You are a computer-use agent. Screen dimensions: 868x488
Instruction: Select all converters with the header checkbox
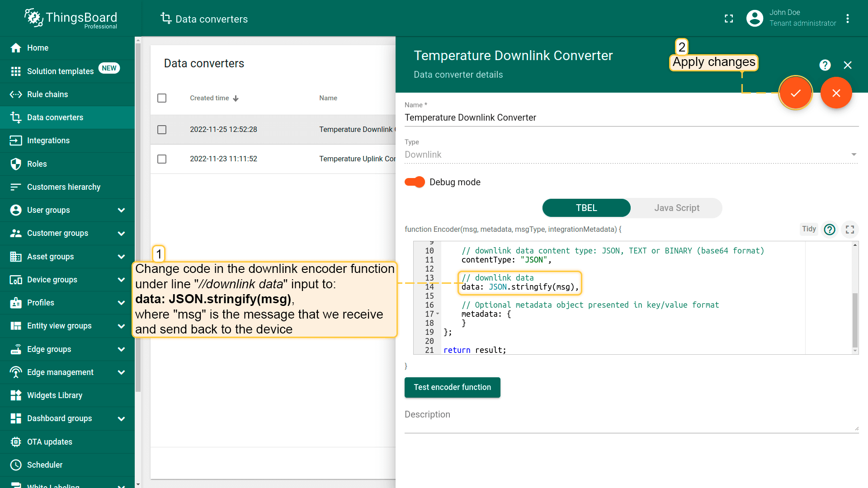point(162,98)
